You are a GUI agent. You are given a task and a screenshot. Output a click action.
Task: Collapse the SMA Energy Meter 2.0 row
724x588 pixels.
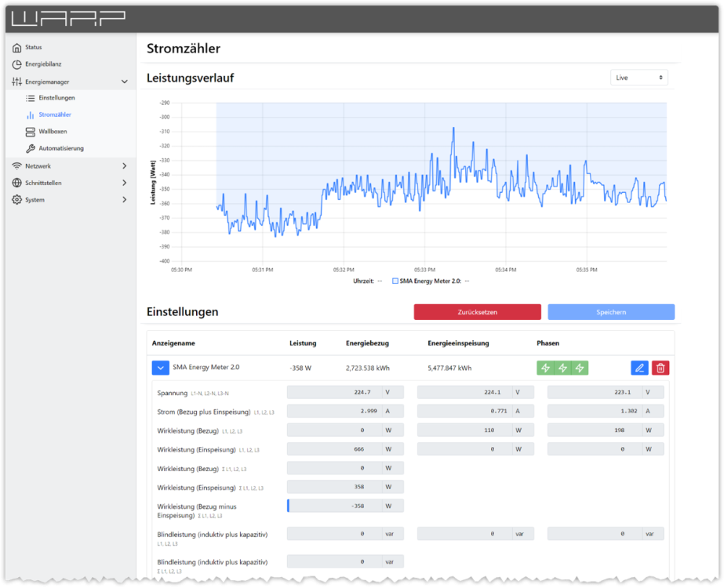160,368
